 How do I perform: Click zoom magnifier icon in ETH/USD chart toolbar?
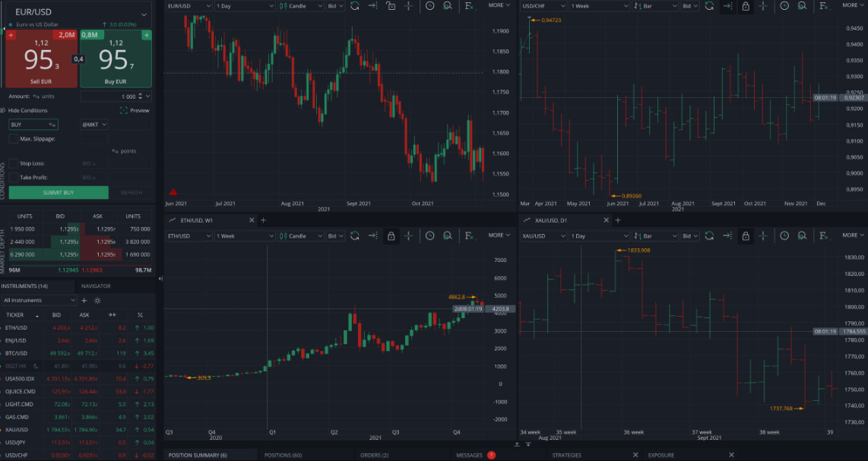click(x=448, y=235)
